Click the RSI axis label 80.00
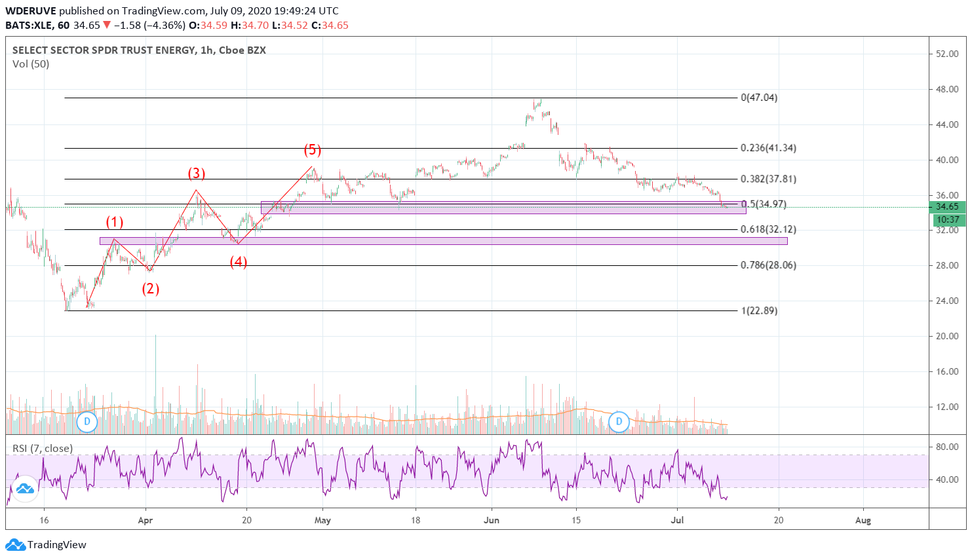The image size is (972, 560). [x=947, y=447]
